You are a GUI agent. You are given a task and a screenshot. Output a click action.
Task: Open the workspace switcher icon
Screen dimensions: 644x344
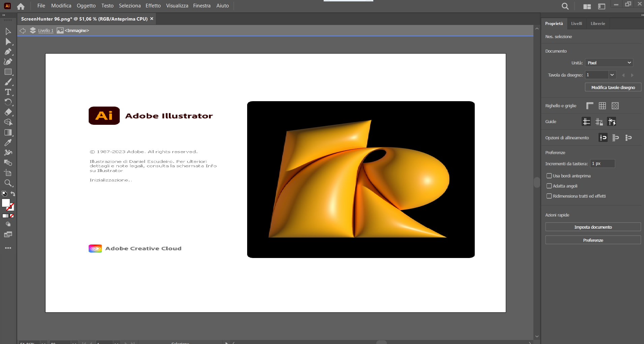pos(602,6)
